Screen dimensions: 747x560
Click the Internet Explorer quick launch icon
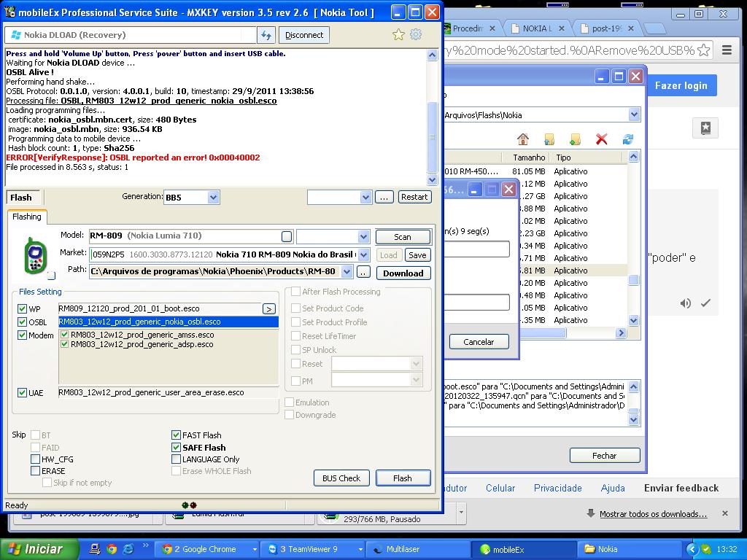(x=128, y=549)
